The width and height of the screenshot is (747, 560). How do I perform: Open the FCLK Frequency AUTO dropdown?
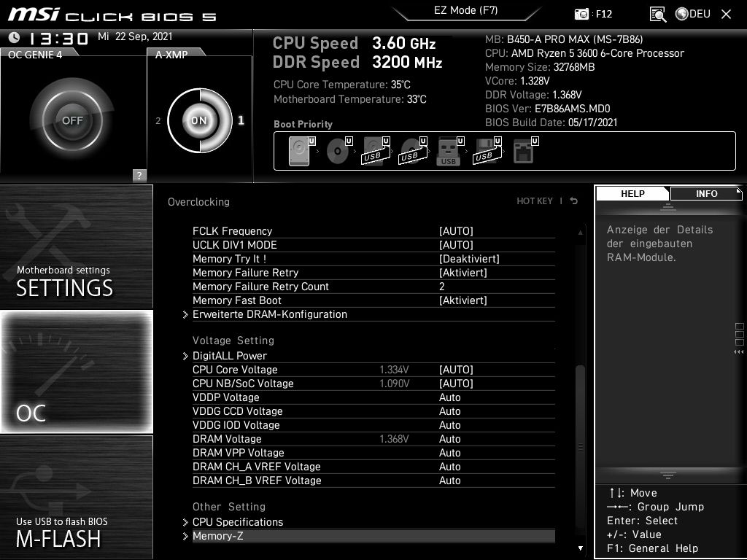click(x=457, y=231)
